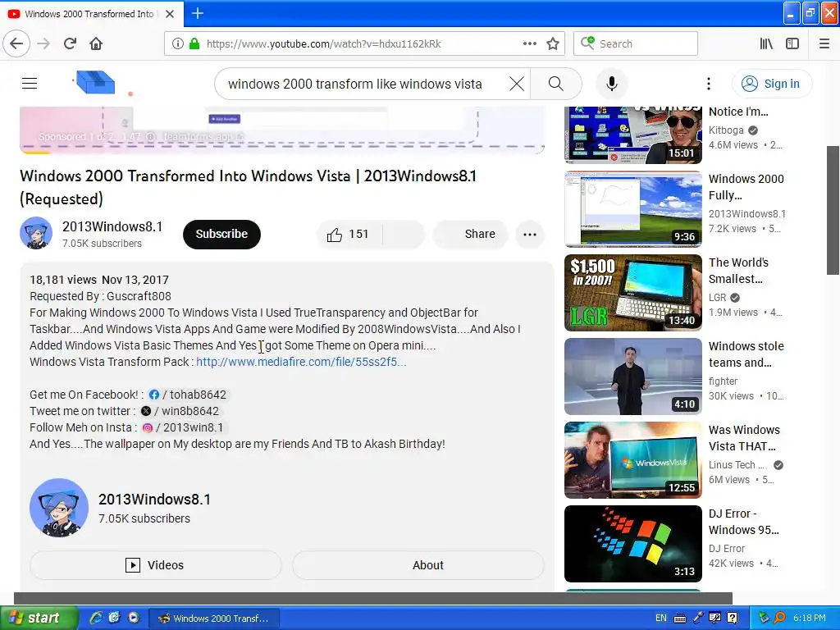Click the title 'The World's Smallest...'
The width and height of the screenshot is (840, 630).
[739, 271]
